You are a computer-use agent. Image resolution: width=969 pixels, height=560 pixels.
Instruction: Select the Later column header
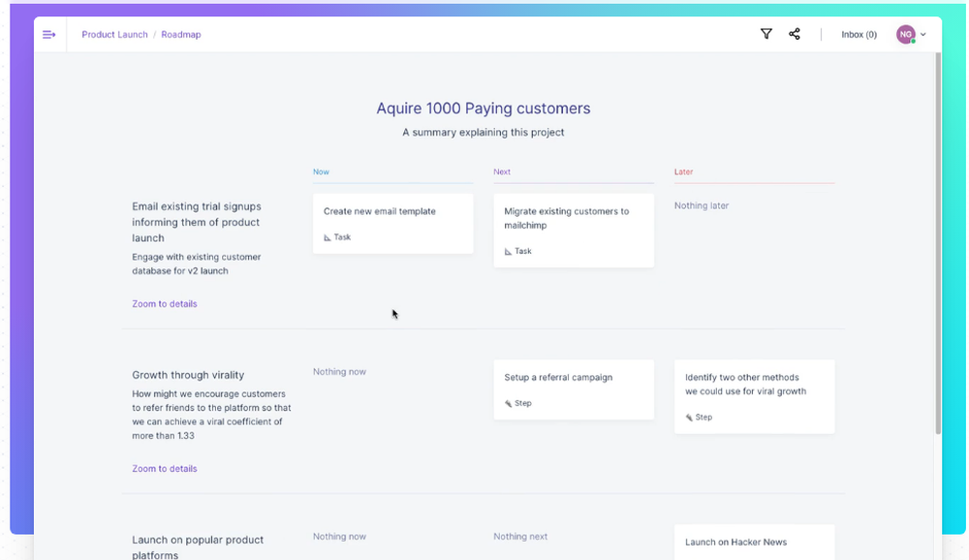(683, 172)
